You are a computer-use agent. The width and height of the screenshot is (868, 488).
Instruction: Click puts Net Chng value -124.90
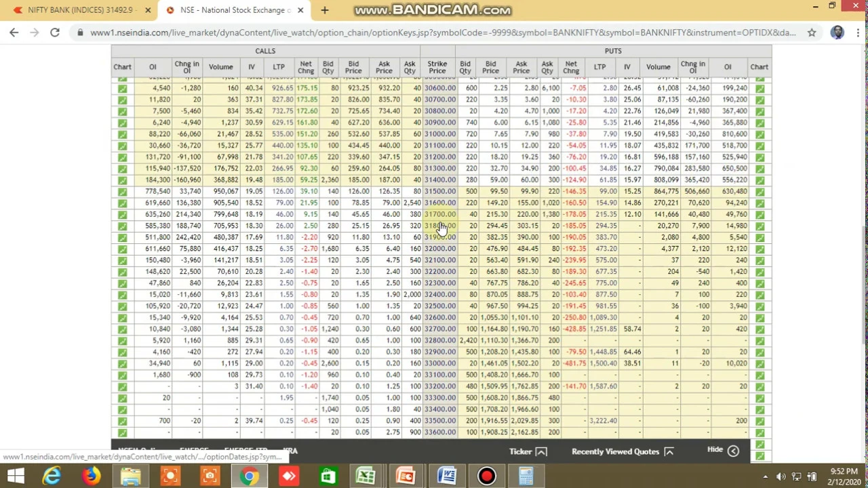pos(574,180)
